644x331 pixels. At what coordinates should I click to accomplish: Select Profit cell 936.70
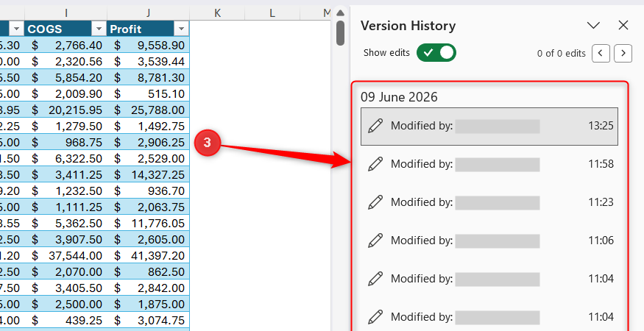point(148,191)
